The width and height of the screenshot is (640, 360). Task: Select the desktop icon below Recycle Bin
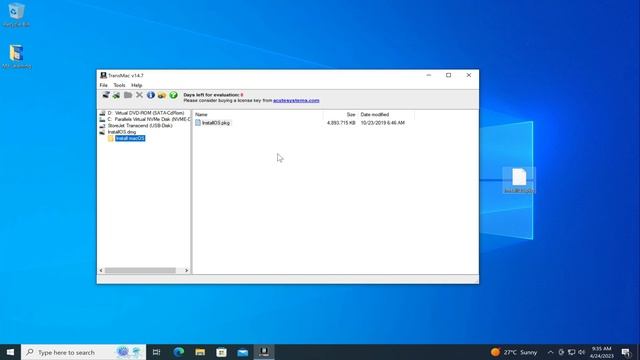[x=16, y=57]
